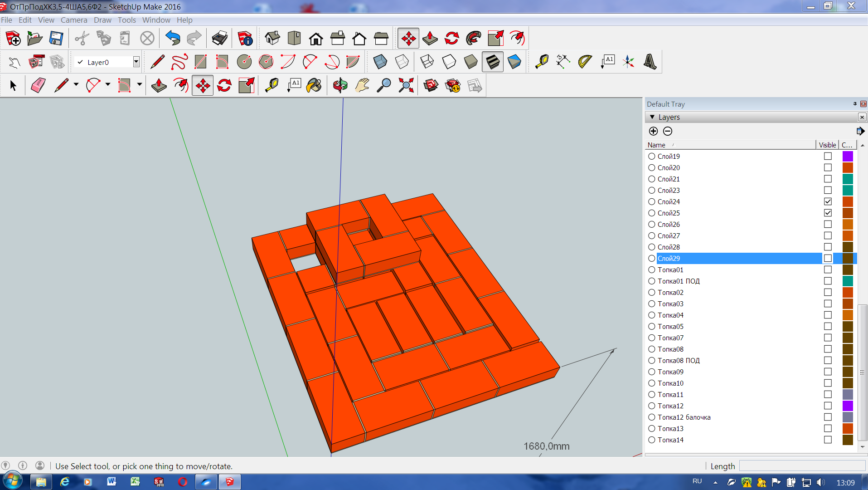Open the Layer0 dropdown list
This screenshot has width=868, height=490.
[x=136, y=62]
